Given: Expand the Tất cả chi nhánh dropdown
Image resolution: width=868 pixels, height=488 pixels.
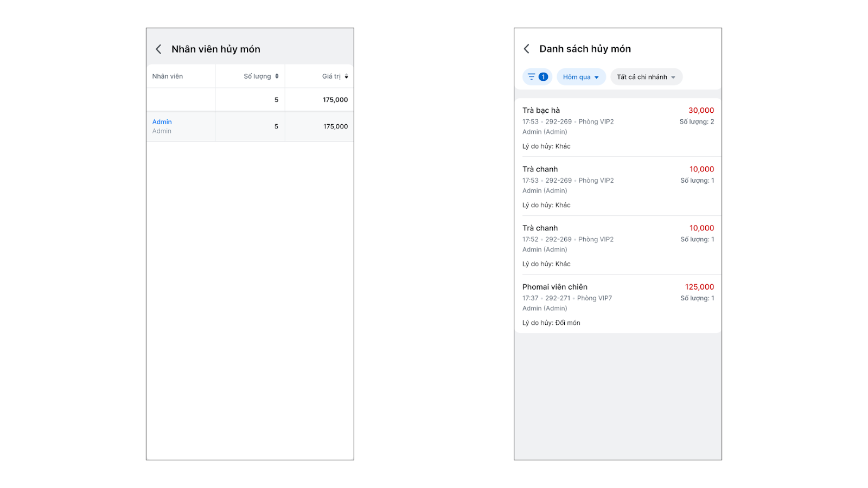Looking at the screenshot, I should click(646, 77).
